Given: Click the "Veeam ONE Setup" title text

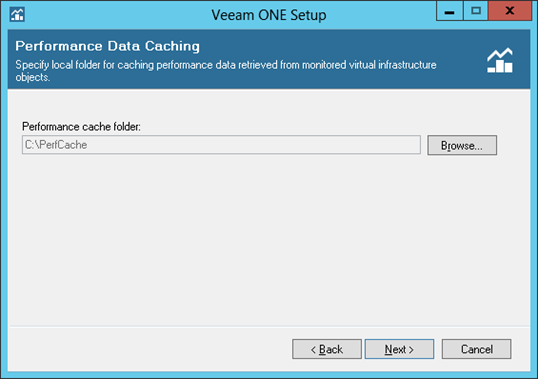Looking at the screenshot, I should [x=269, y=15].
